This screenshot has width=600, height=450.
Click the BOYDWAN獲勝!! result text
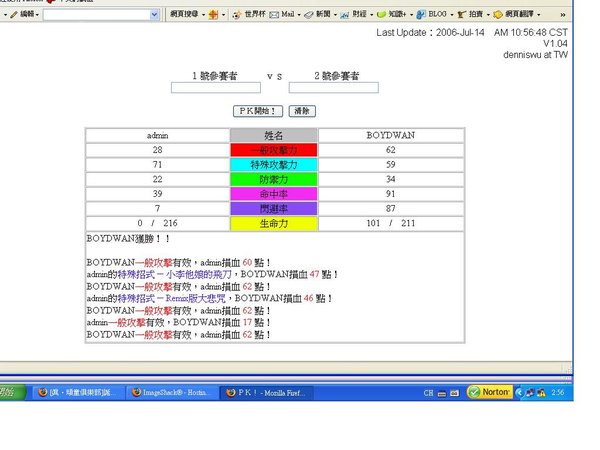point(128,239)
